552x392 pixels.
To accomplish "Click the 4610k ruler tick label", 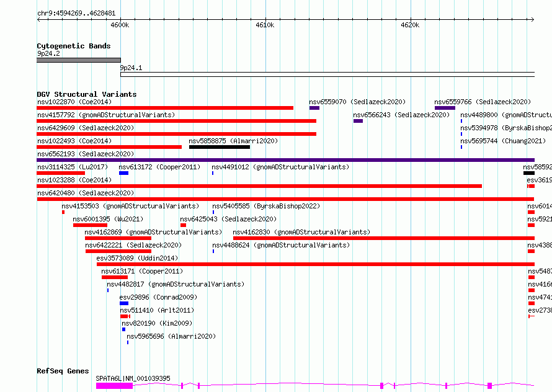I will pyautogui.click(x=265, y=25).
